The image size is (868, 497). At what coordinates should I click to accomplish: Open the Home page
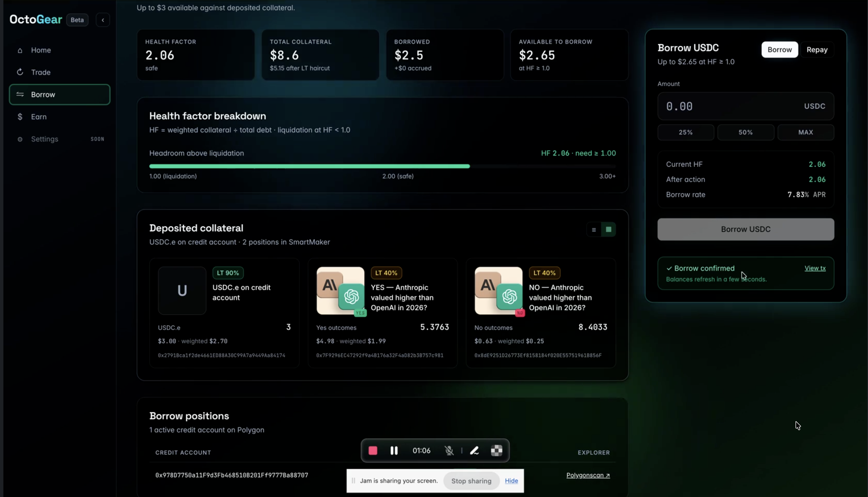60,50
